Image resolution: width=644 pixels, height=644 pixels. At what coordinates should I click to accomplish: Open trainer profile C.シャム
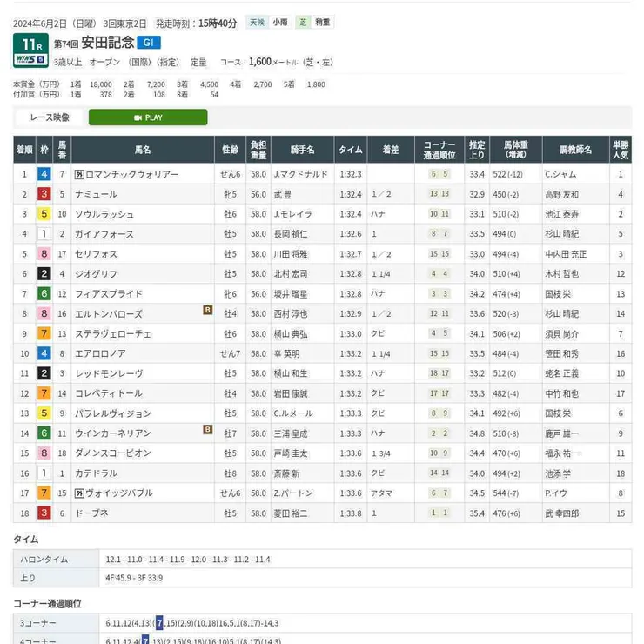pyautogui.click(x=560, y=174)
